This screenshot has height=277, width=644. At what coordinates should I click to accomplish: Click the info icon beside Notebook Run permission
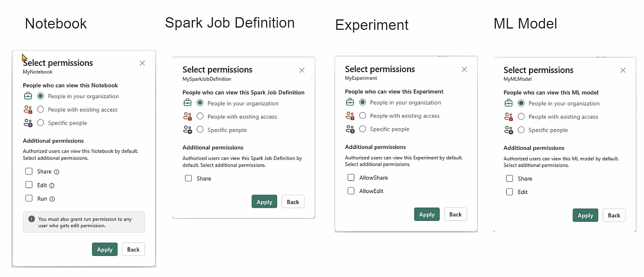52,199
